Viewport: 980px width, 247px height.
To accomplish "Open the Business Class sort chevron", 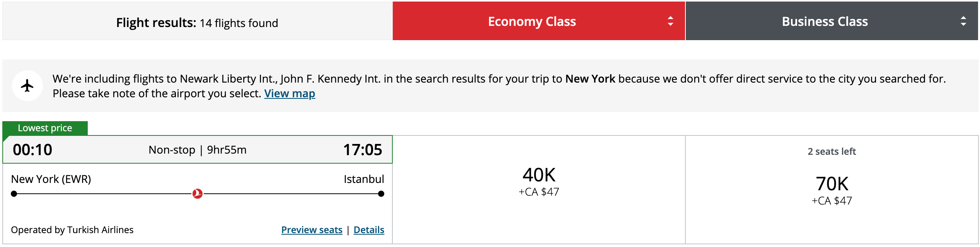I will pyautogui.click(x=963, y=21).
